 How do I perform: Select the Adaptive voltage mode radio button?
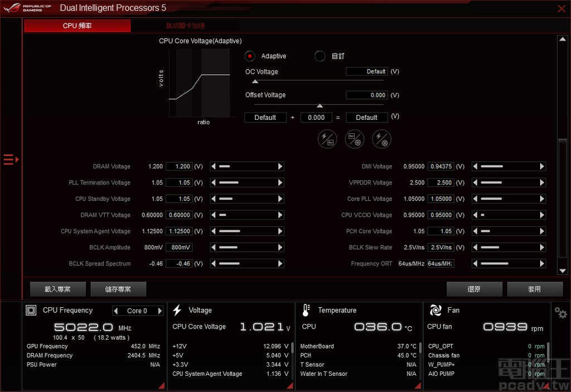click(x=250, y=56)
